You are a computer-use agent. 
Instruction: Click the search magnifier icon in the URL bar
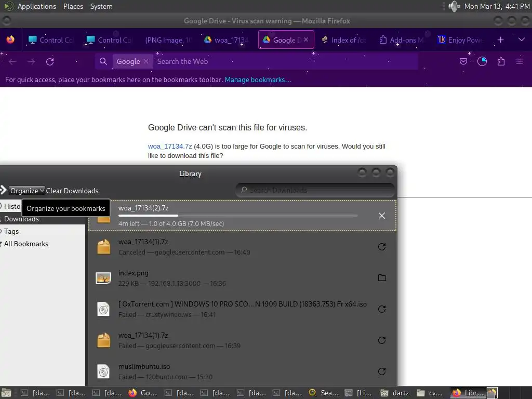(103, 61)
